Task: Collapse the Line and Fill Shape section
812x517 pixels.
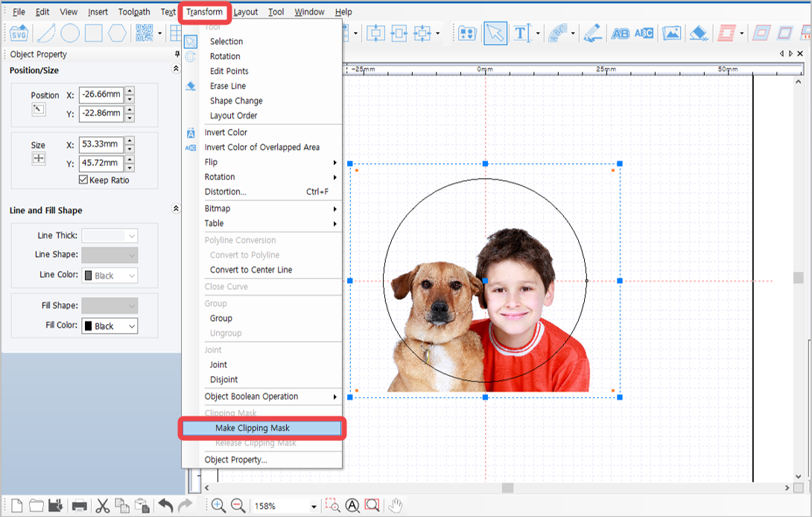Action: pyautogui.click(x=176, y=209)
